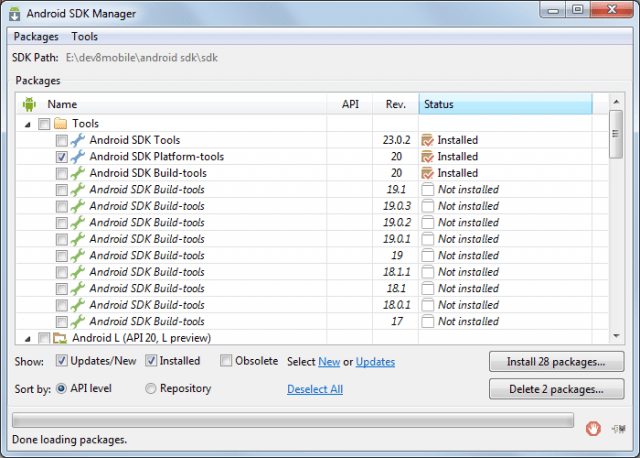Select the Android SDK Build-tools 18.1.1 row
640x458 pixels.
312,272
